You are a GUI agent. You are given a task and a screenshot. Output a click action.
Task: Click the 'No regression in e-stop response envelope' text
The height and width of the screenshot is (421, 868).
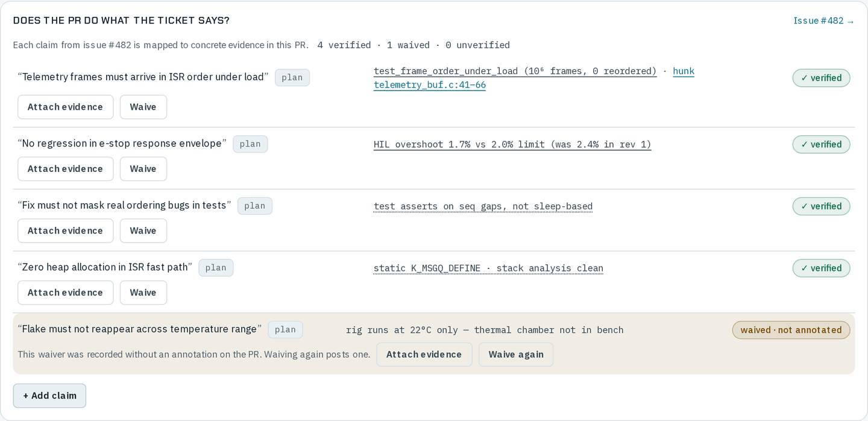point(122,144)
